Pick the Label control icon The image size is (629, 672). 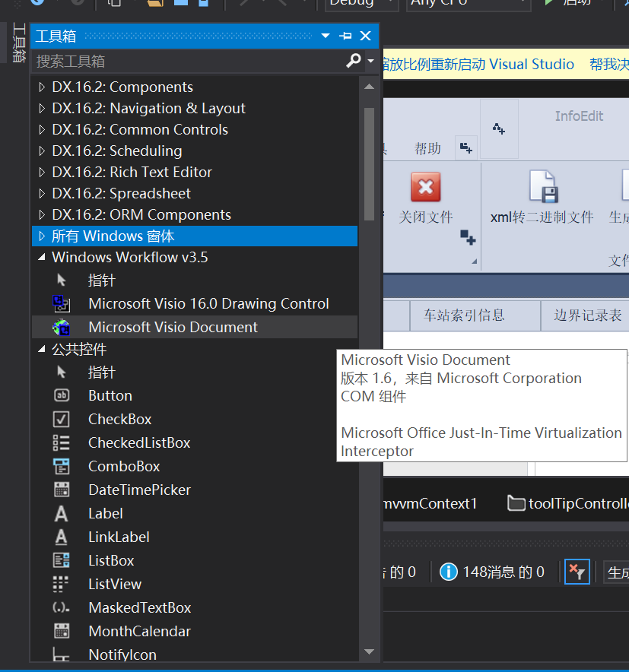coord(62,513)
